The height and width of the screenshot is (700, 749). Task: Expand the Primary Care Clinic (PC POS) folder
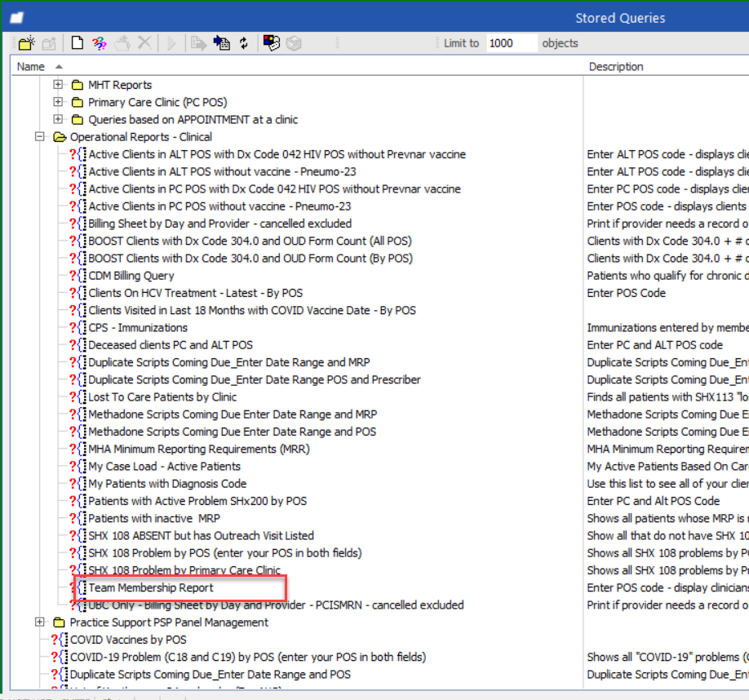[x=58, y=102]
